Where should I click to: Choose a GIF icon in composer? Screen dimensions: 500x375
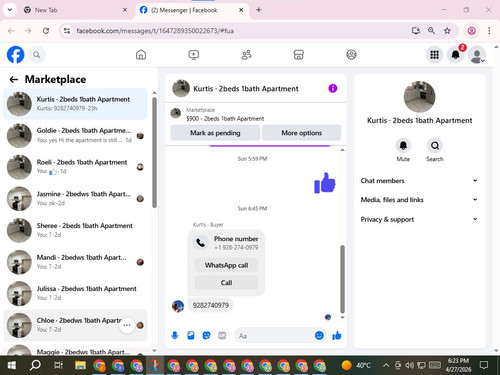point(222,335)
